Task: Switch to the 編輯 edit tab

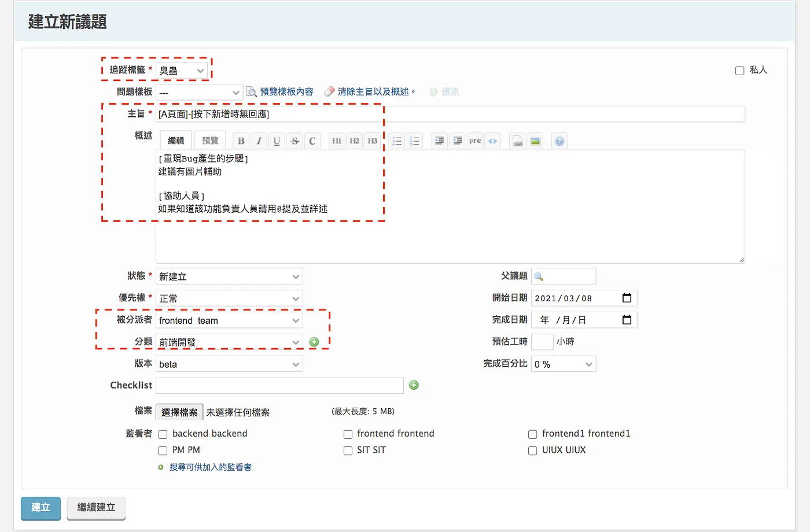Action: tap(176, 141)
